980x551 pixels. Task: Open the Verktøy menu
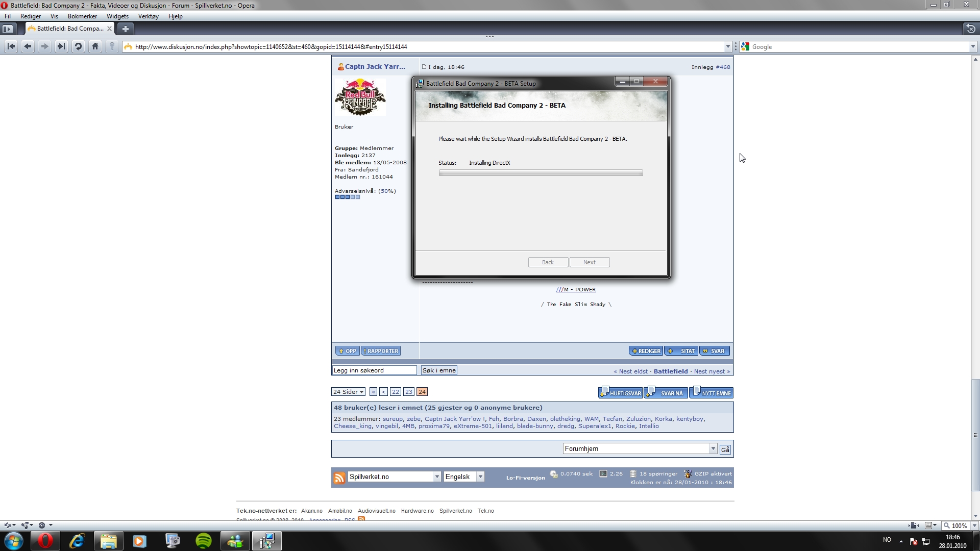click(x=149, y=16)
